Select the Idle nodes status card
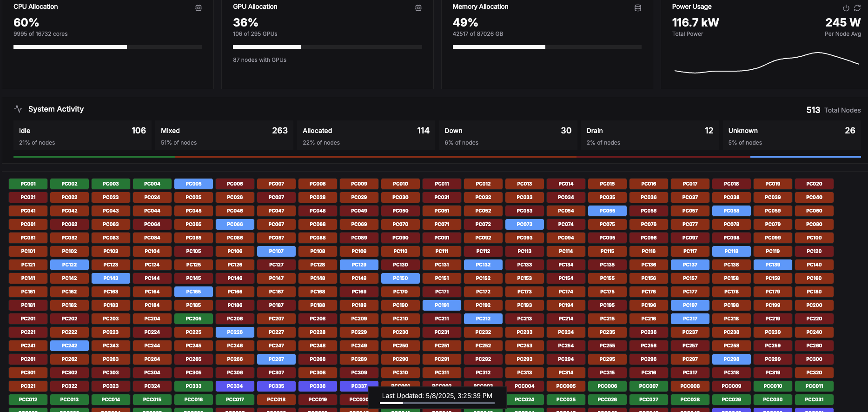This screenshot has height=412, width=868. coord(82,136)
